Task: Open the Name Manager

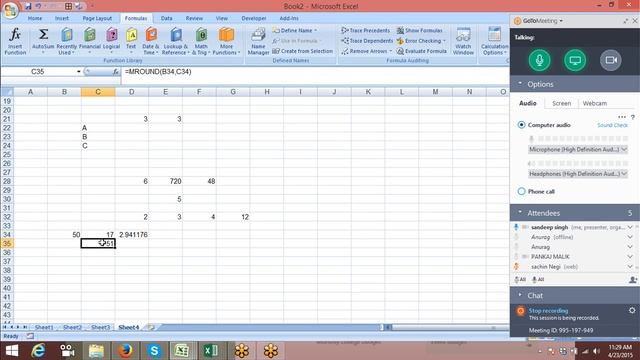Action: (x=258, y=41)
